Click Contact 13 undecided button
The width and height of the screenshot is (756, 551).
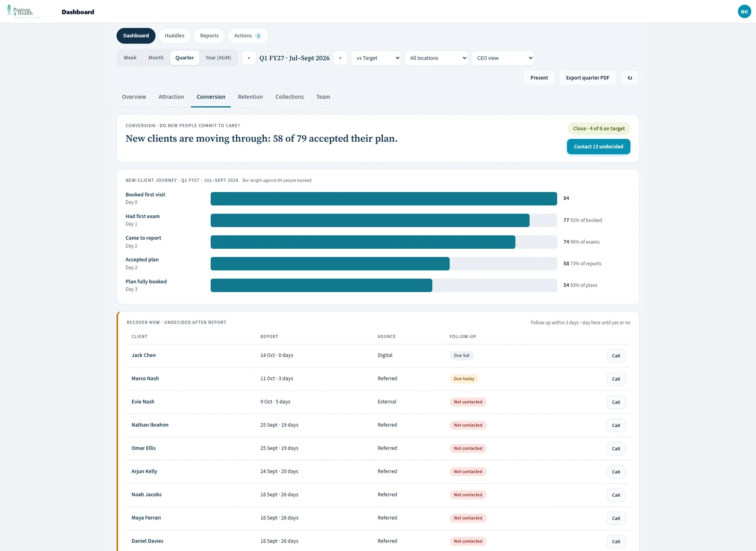(598, 147)
